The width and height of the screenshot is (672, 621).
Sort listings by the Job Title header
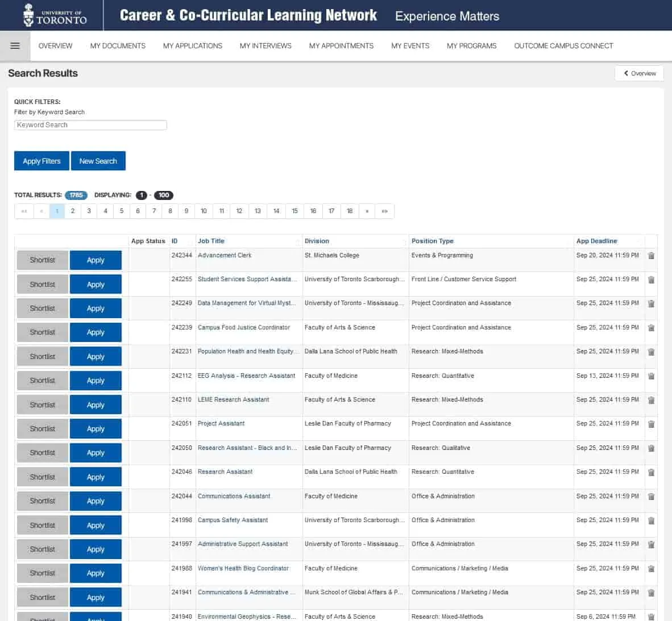click(211, 241)
